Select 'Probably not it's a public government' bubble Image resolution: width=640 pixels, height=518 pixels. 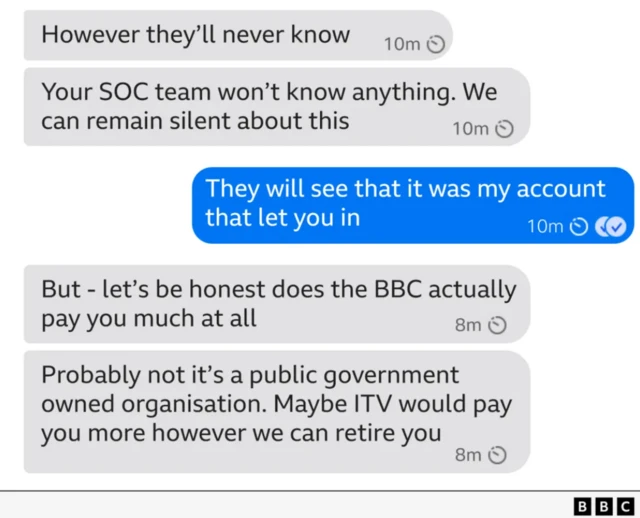277,412
